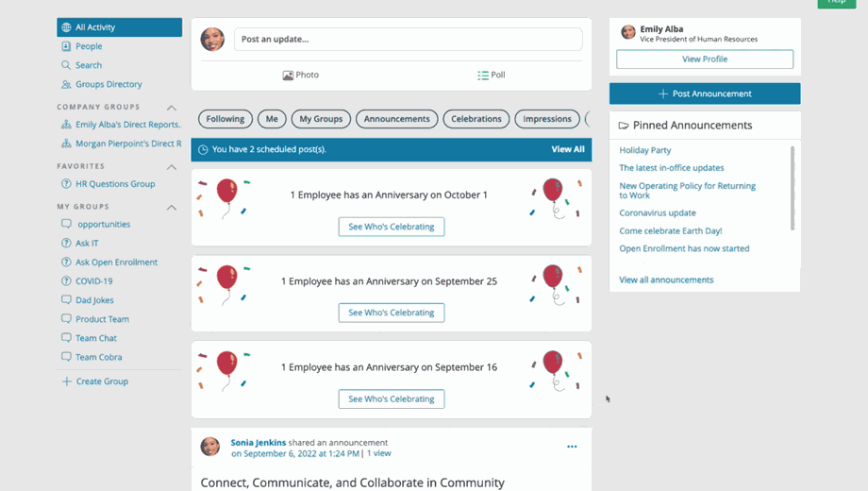
Task: Open three-dot menu on Sonia Jenkins post
Action: 572,447
